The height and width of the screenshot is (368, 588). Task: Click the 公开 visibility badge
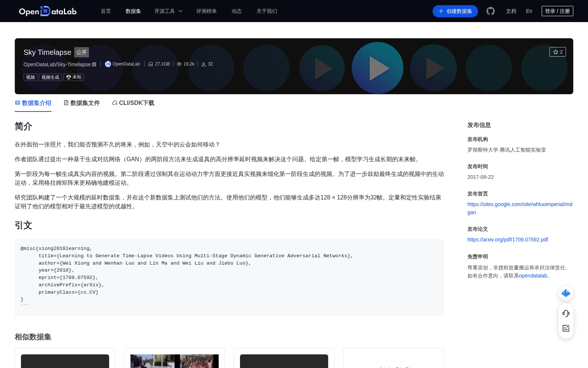pyautogui.click(x=82, y=52)
